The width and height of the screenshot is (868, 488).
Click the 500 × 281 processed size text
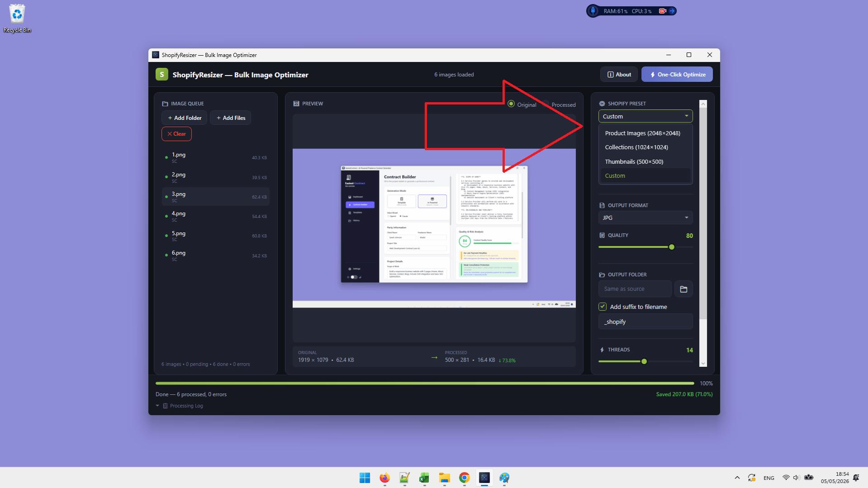[457, 360]
